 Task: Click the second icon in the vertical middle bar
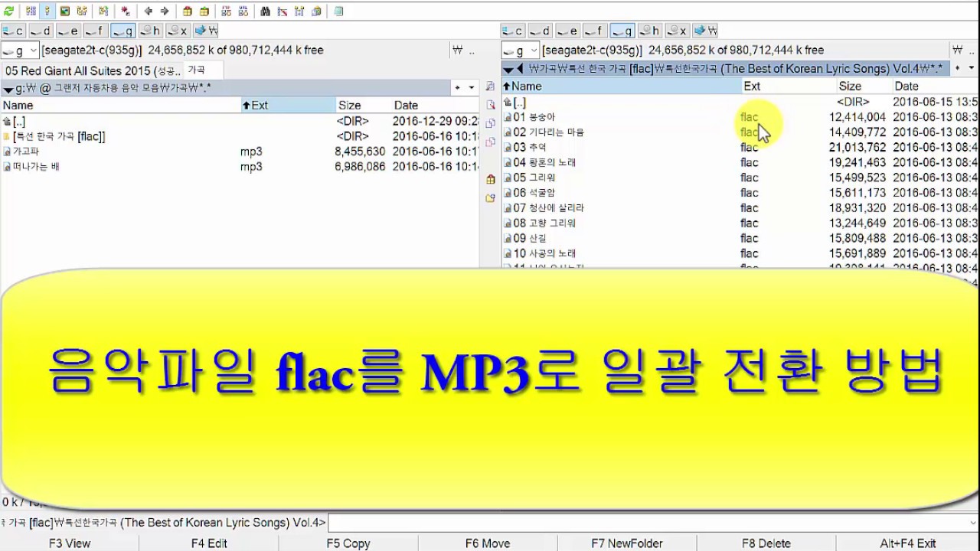(x=490, y=105)
